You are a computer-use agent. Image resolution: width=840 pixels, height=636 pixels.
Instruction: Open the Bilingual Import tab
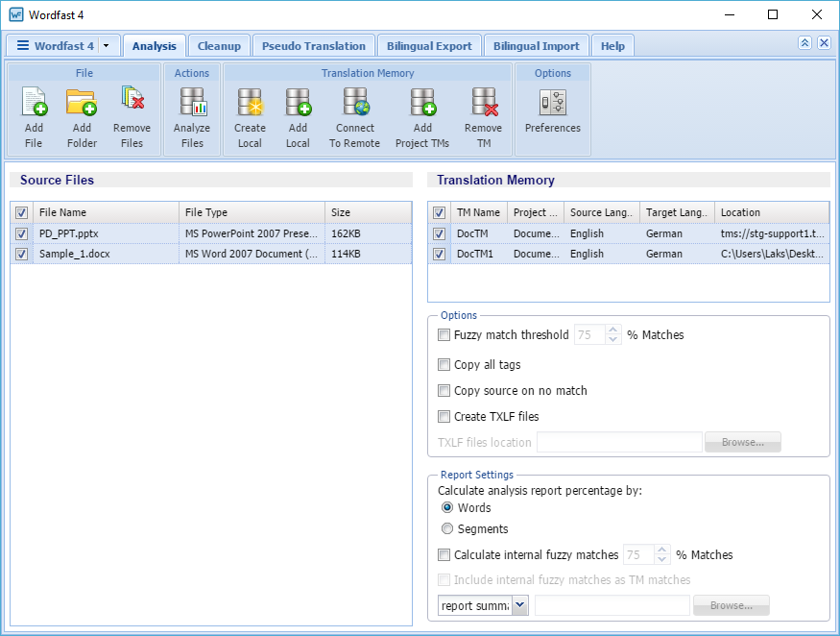coord(537,45)
